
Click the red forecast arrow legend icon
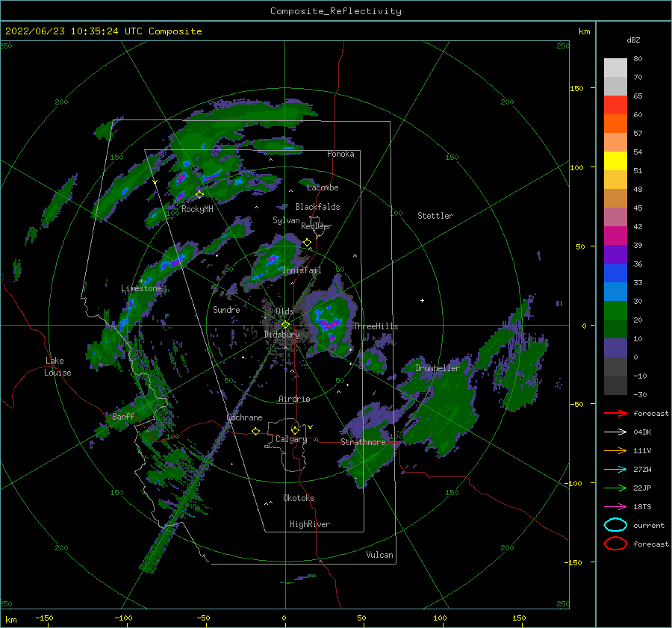[615, 413]
